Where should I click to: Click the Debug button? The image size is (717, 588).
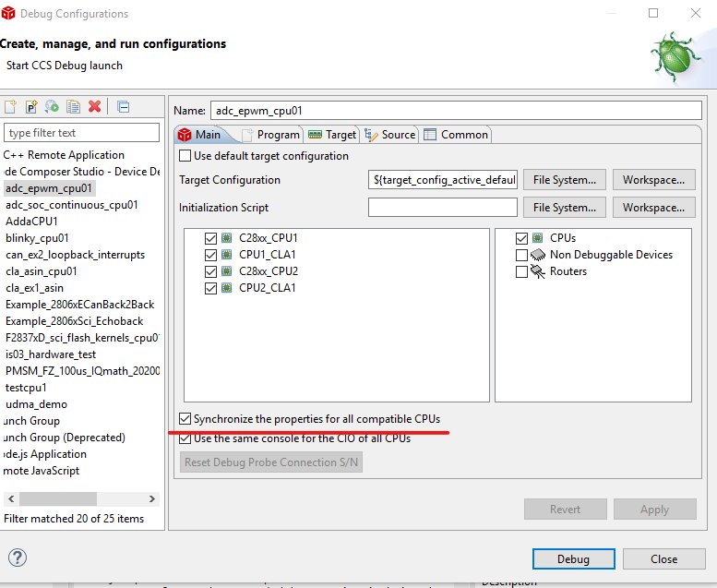[573, 559]
